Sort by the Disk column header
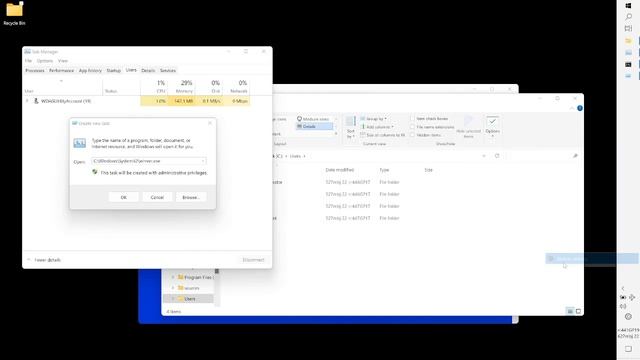Viewport: 640px width, 360px height. point(209,87)
